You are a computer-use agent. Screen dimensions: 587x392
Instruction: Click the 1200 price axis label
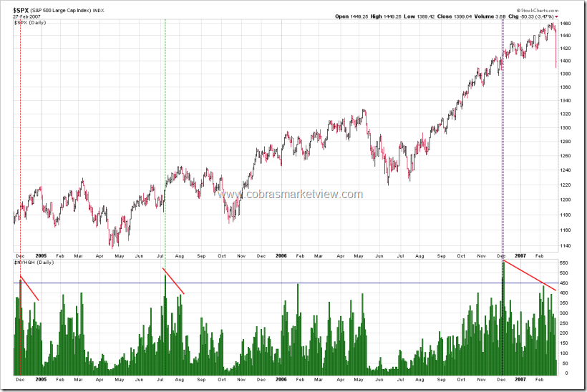point(566,200)
